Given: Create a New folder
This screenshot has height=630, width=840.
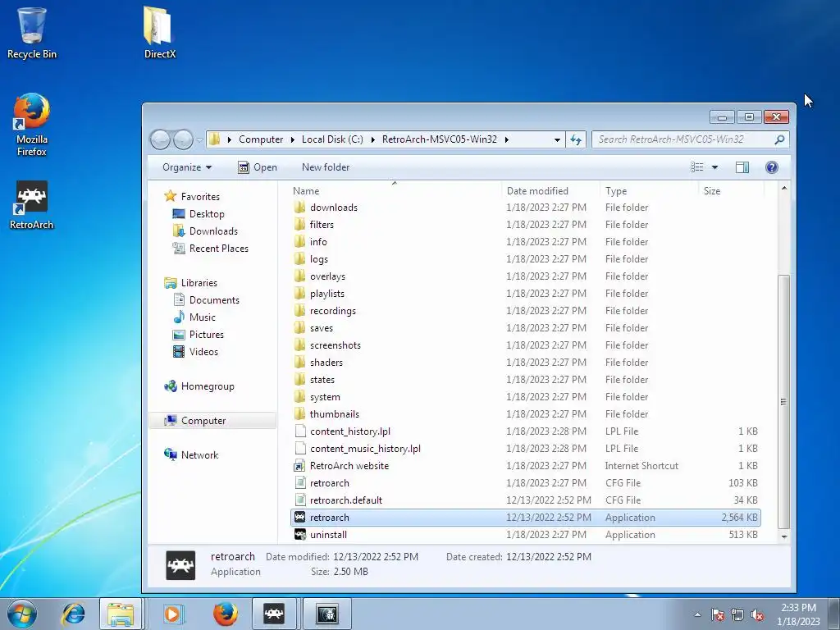Looking at the screenshot, I should [326, 167].
